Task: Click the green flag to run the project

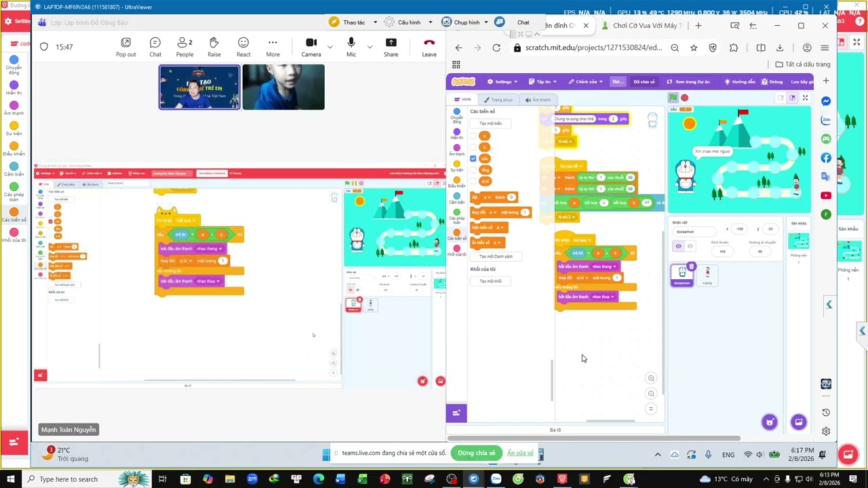Action: (673, 98)
